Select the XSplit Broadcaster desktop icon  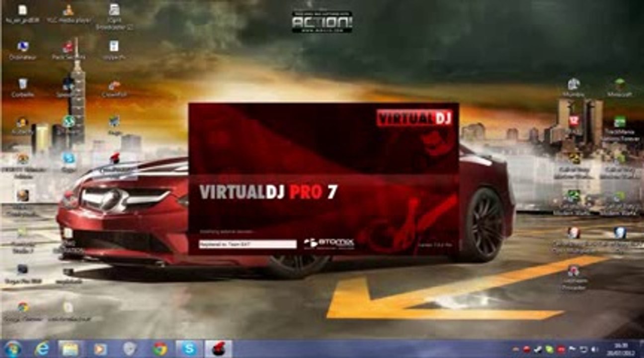[114, 16]
